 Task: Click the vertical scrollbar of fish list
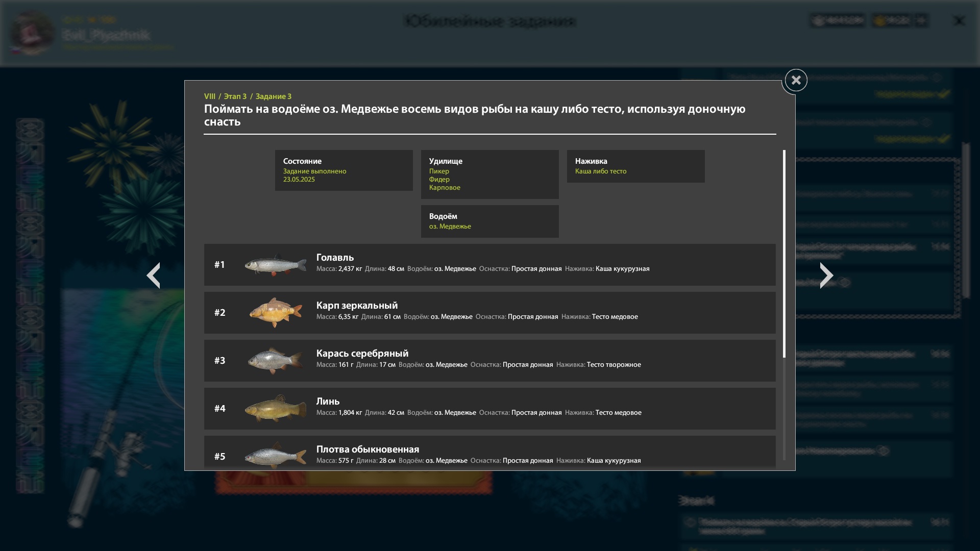[x=784, y=254]
